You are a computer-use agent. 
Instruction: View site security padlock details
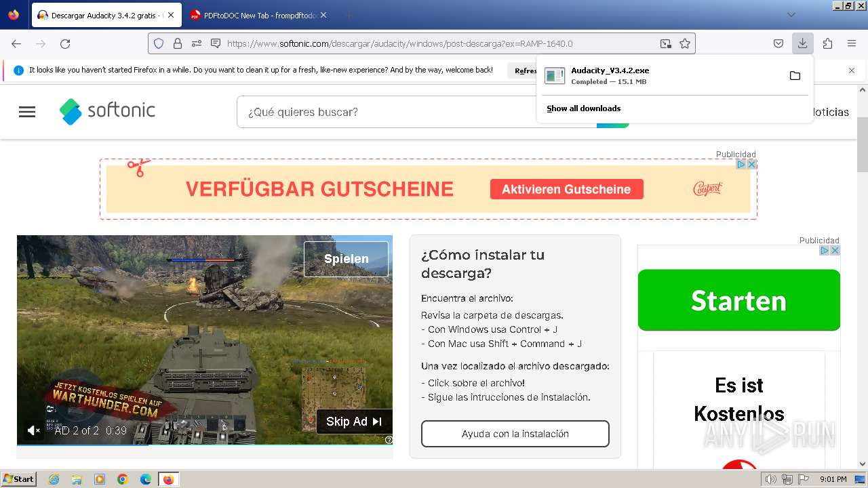tap(178, 43)
